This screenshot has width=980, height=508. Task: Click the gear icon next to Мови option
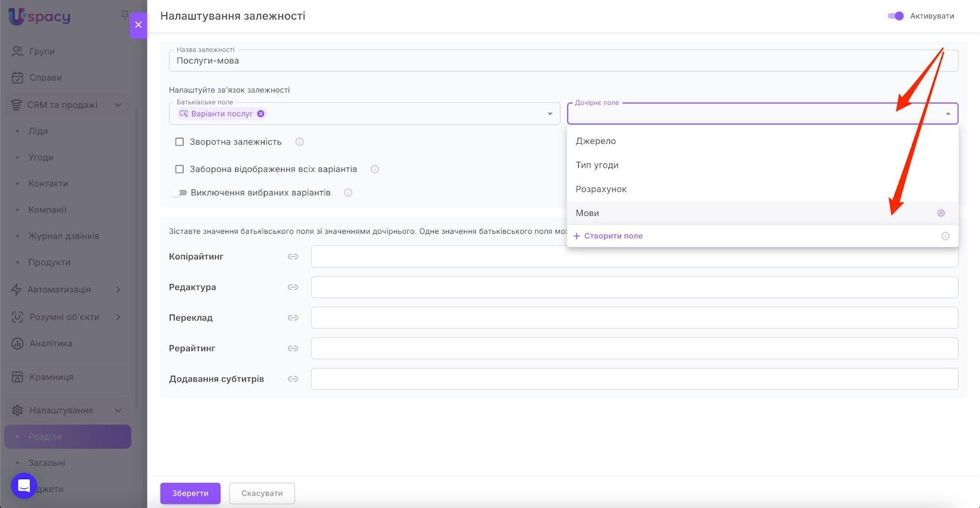point(941,213)
